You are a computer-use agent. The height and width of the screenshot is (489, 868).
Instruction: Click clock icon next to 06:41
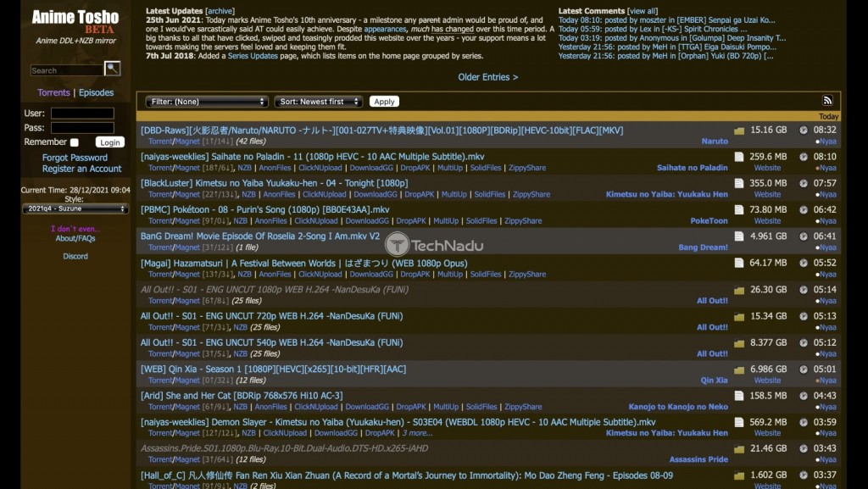pos(804,236)
